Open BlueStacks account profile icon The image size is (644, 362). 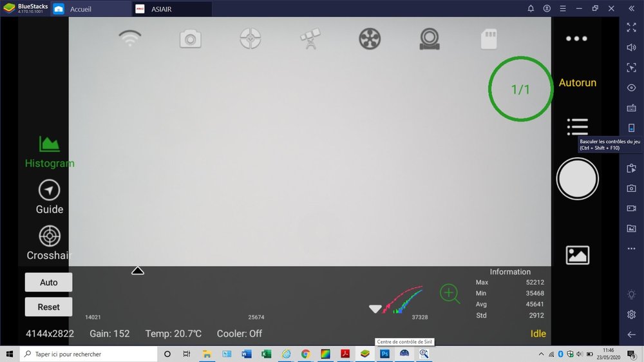pos(547,8)
